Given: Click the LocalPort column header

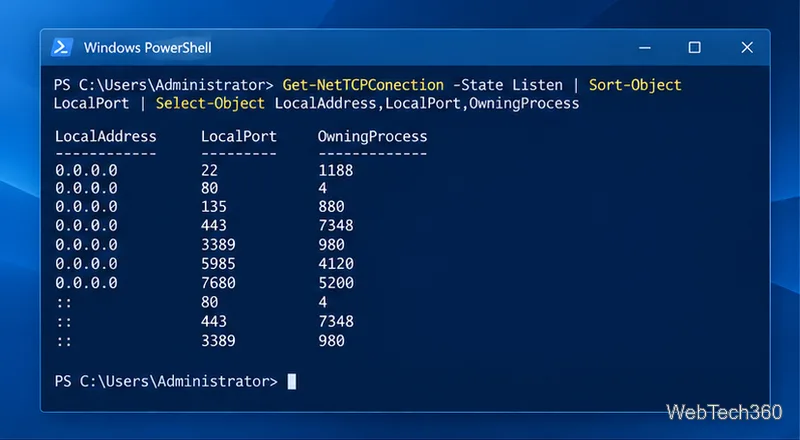Looking at the screenshot, I should 239,136.
